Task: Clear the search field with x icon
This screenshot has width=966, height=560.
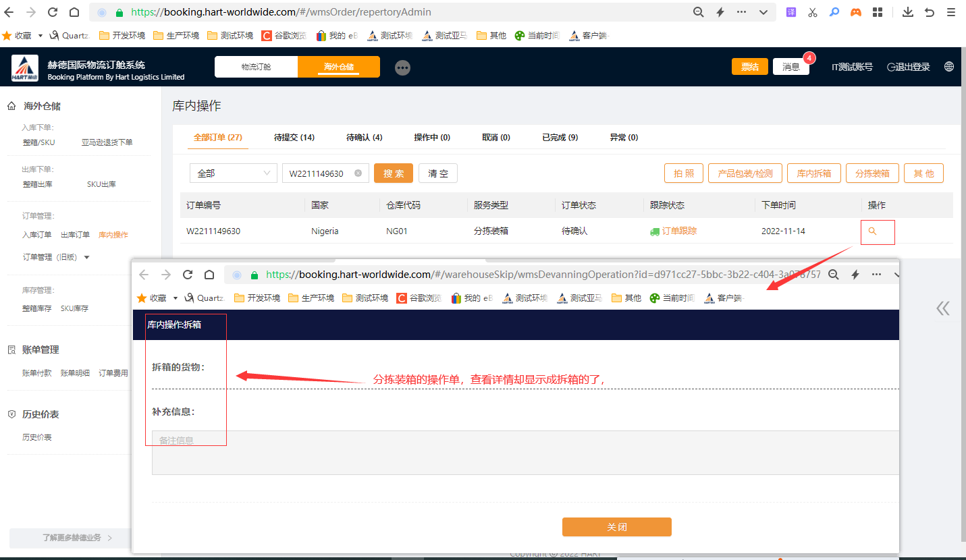Action: click(x=358, y=173)
